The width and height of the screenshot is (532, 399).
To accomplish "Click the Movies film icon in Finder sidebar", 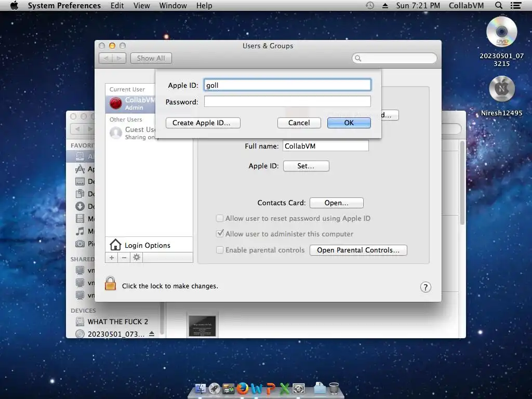I will click(79, 219).
